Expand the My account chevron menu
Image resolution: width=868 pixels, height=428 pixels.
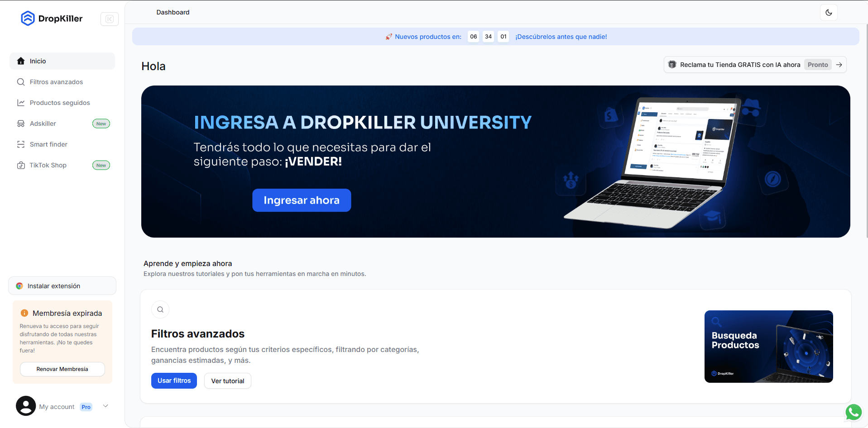click(x=106, y=406)
